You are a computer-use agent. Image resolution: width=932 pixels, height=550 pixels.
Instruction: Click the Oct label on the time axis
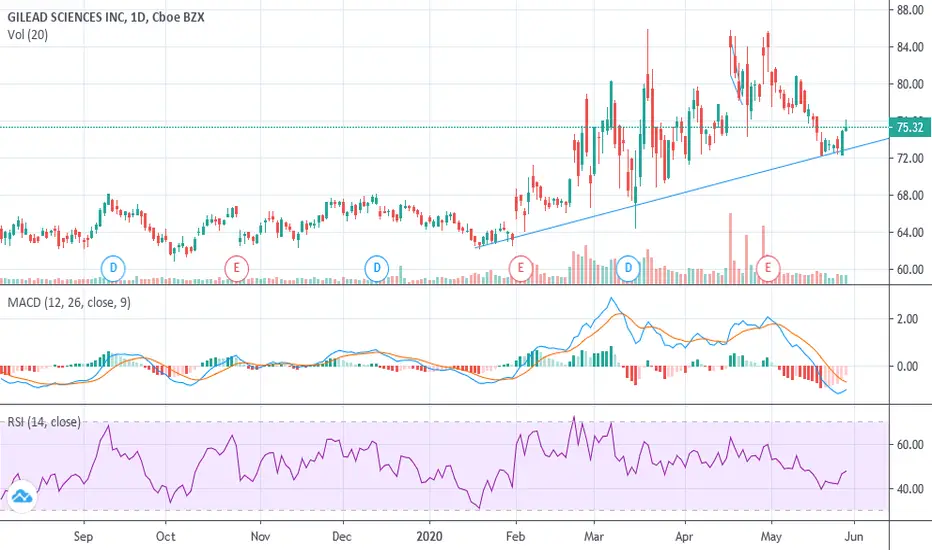tap(166, 536)
